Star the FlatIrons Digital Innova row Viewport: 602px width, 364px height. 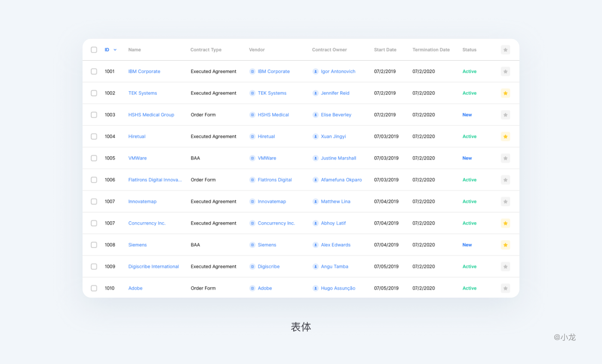point(505,180)
